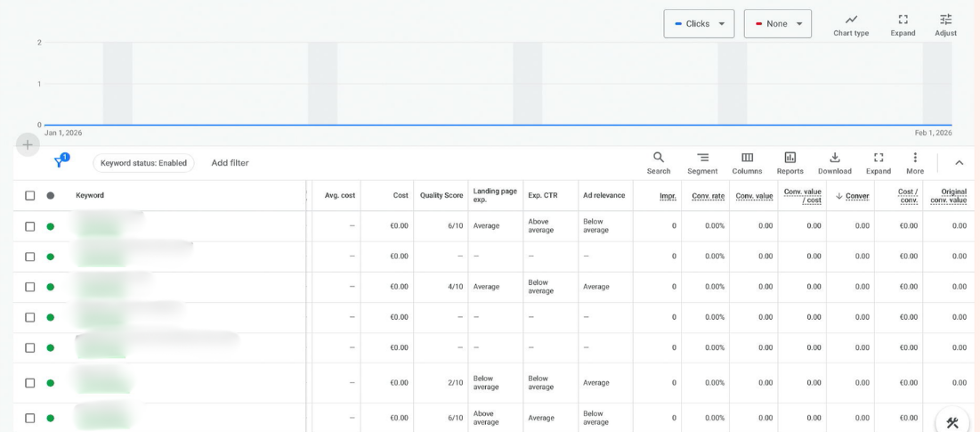Open the Segment options
Screen dimensions: 980x432
[x=702, y=163]
